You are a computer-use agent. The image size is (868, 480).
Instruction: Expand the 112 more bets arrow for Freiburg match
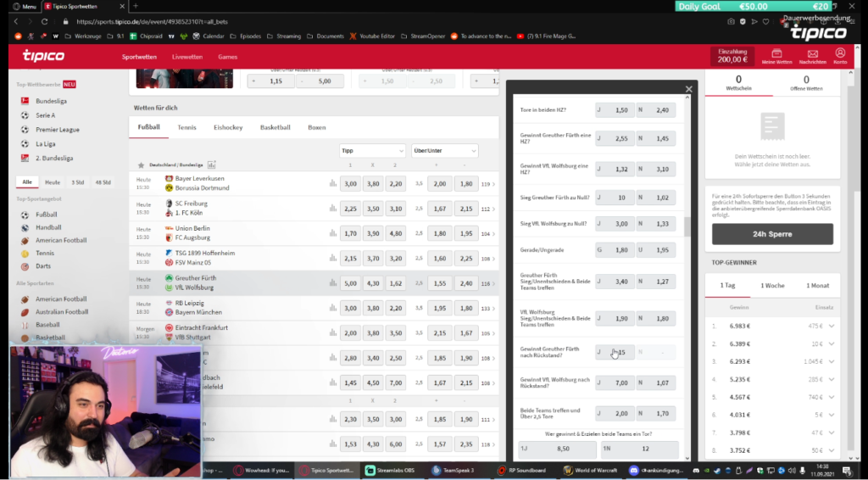488,209
